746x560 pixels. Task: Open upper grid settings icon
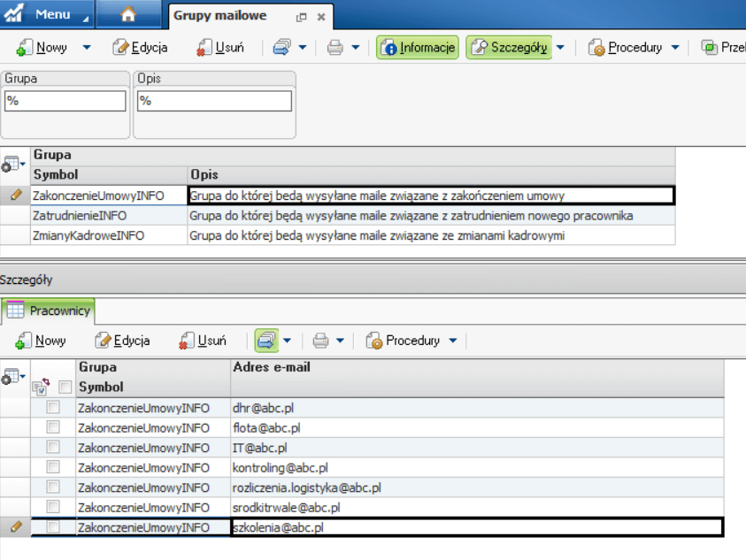(x=12, y=164)
